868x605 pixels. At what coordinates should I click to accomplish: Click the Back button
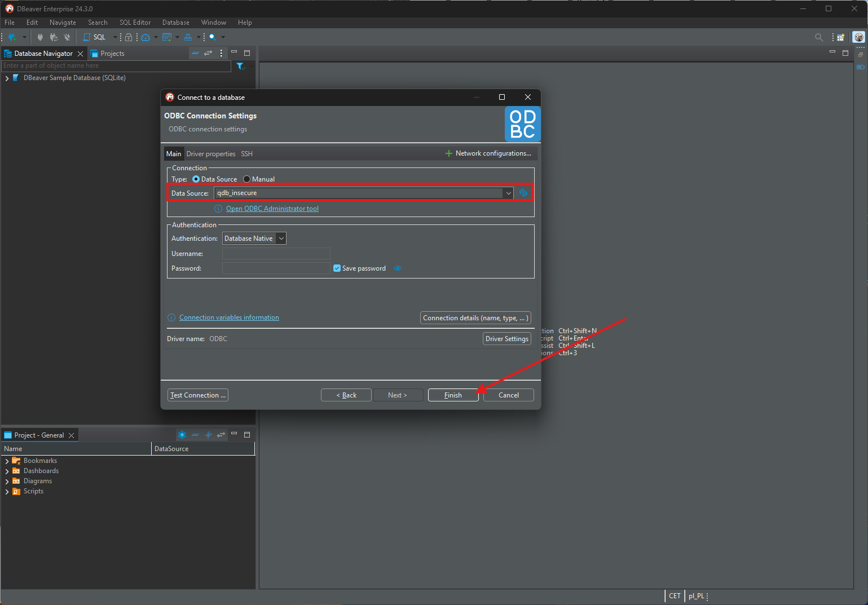click(346, 395)
